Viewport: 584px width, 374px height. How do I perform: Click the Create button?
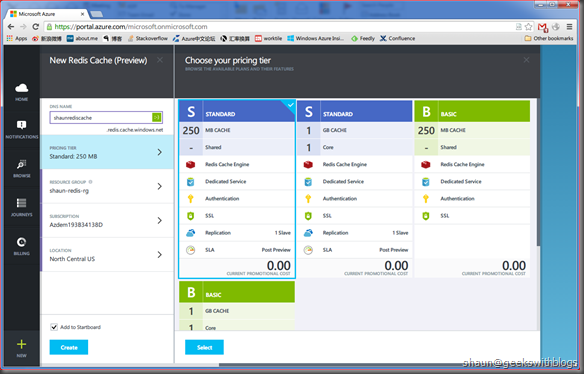69,347
